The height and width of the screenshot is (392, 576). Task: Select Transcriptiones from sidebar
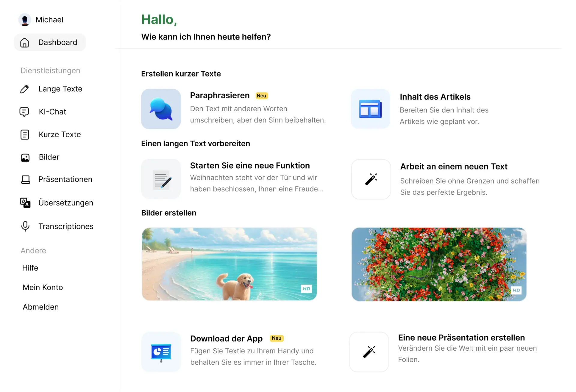tap(66, 226)
